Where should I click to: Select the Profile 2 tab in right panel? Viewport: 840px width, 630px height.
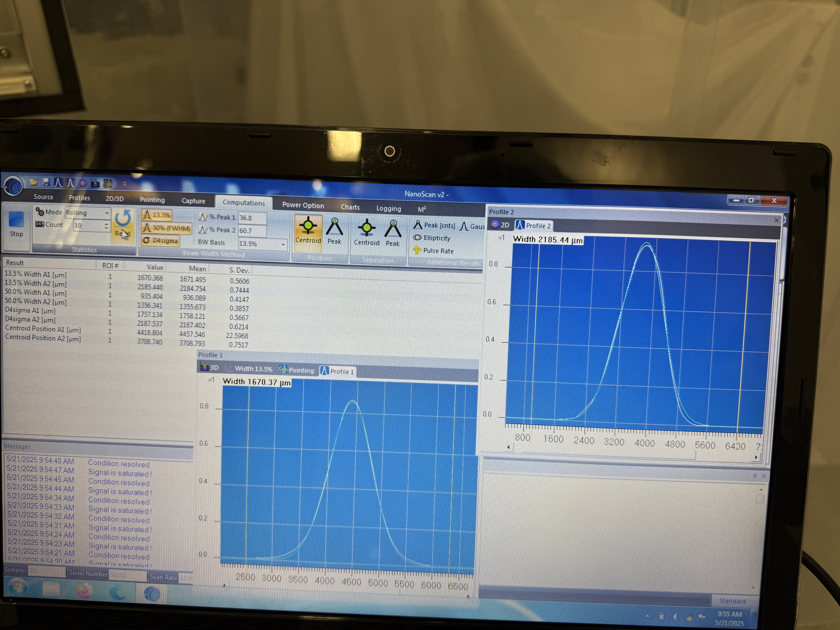[x=534, y=226]
